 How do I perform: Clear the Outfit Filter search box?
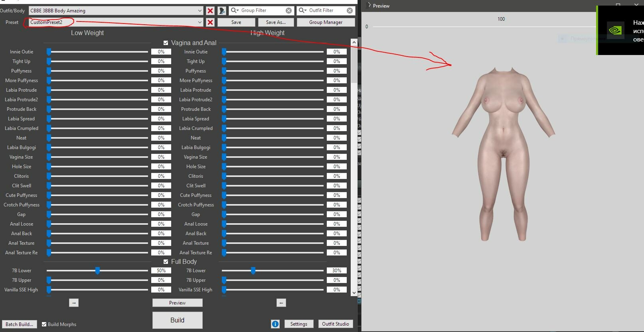[x=350, y=10]
